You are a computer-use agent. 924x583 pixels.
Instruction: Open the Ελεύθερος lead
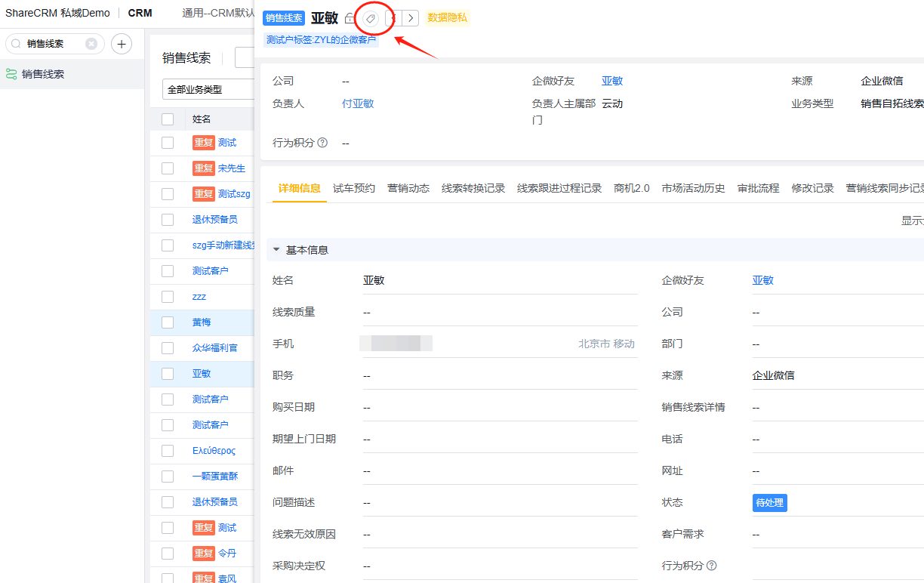point(214,451)
